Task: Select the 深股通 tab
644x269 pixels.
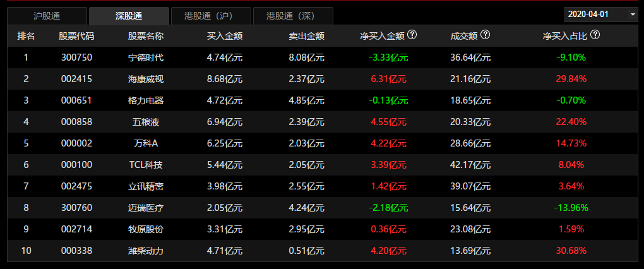Action: [x=129, y=16]
